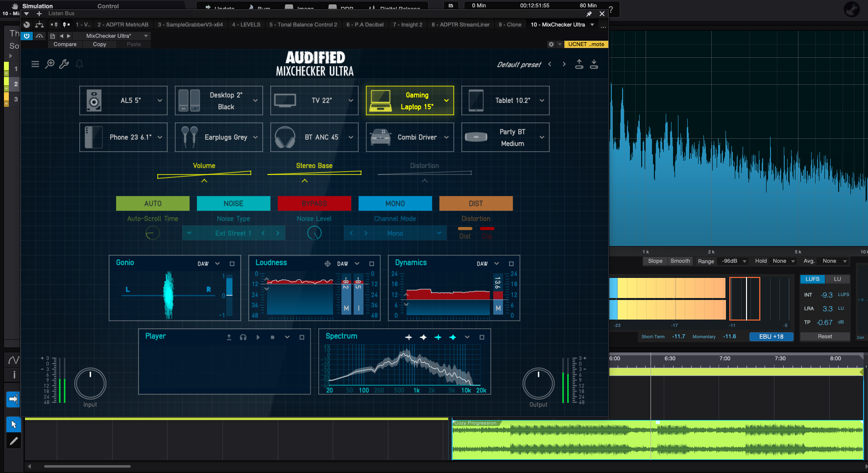The width and height of the screenshot is (868, 473).
Task: Open the MixChecker hamburger menu
Action: pos(35,64)
